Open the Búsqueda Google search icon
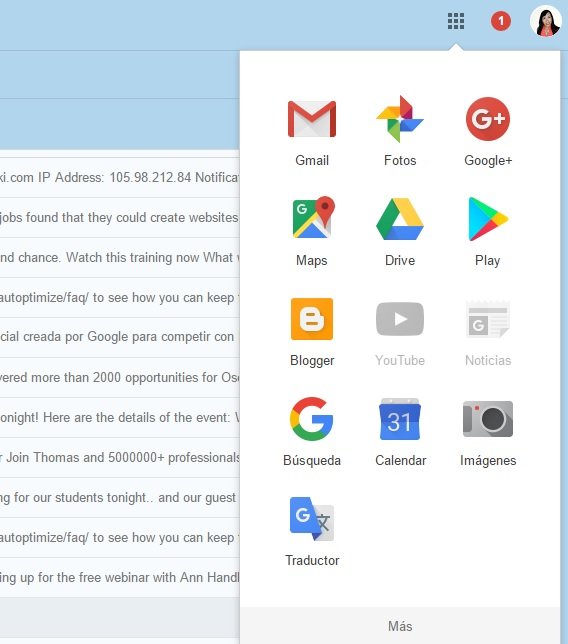Viewport: 568px width, 644px height. (x=312, y=419)
